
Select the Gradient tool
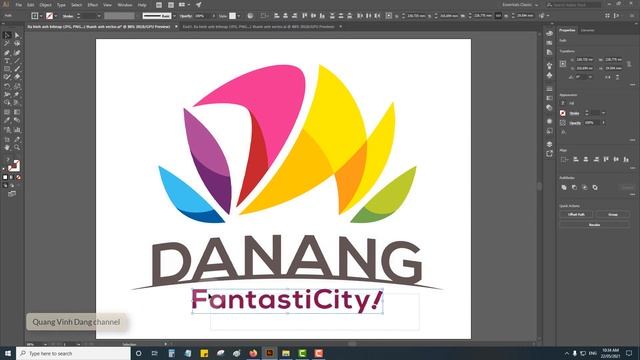pos(17,112)
